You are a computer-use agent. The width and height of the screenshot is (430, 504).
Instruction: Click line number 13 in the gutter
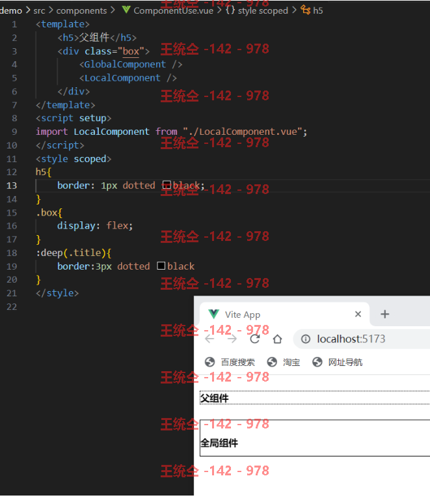pos(12,186)
